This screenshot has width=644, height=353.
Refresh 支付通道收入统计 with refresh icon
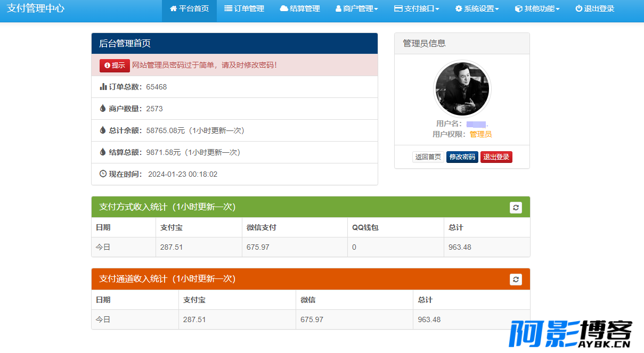click(x=516, y=280)
